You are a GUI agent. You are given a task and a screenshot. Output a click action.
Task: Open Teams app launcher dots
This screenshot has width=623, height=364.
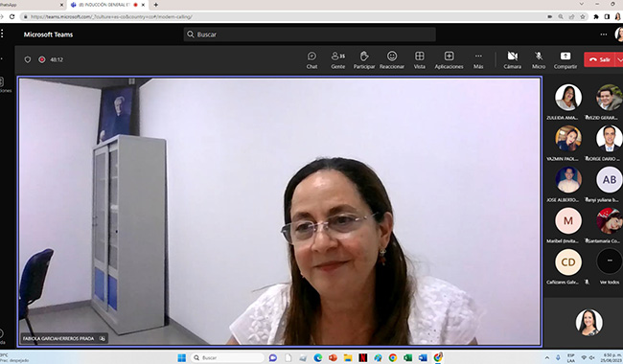[x=2, y=34]
